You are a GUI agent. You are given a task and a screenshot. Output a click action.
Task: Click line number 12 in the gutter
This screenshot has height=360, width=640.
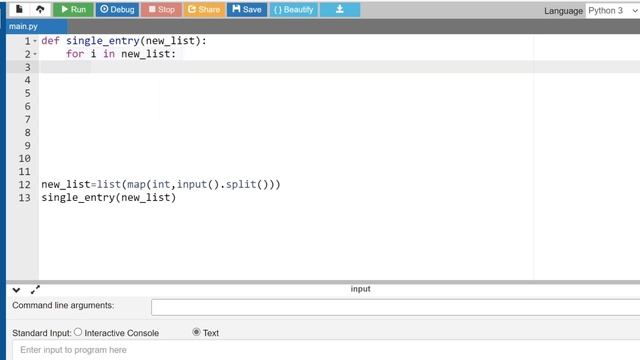(x=24, y=184)
